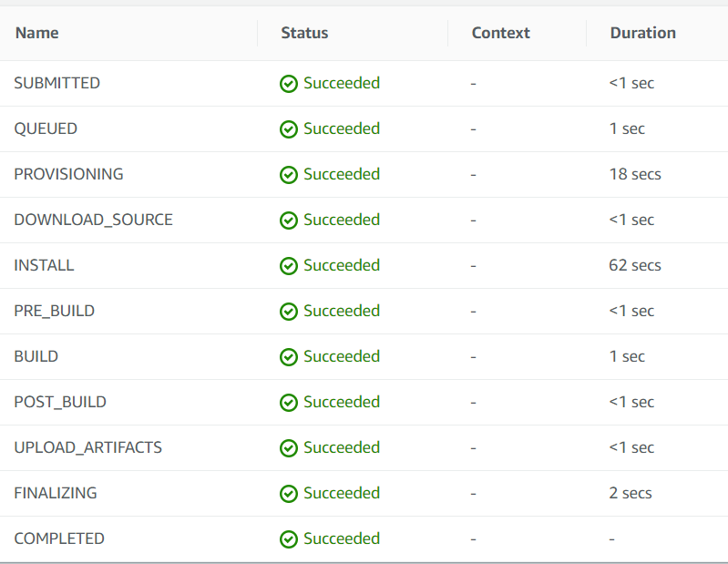
Task: Click the DOWNLOAD_SOURCE succeeded check icon
Action: [289, 220]
